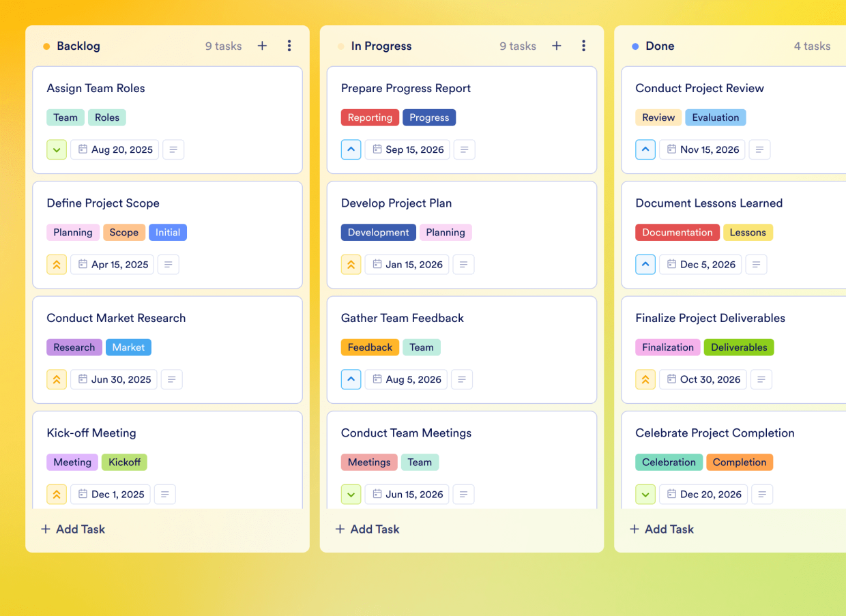
Task: Click the plus icon in the In Progress header
Action: point(557,46)
